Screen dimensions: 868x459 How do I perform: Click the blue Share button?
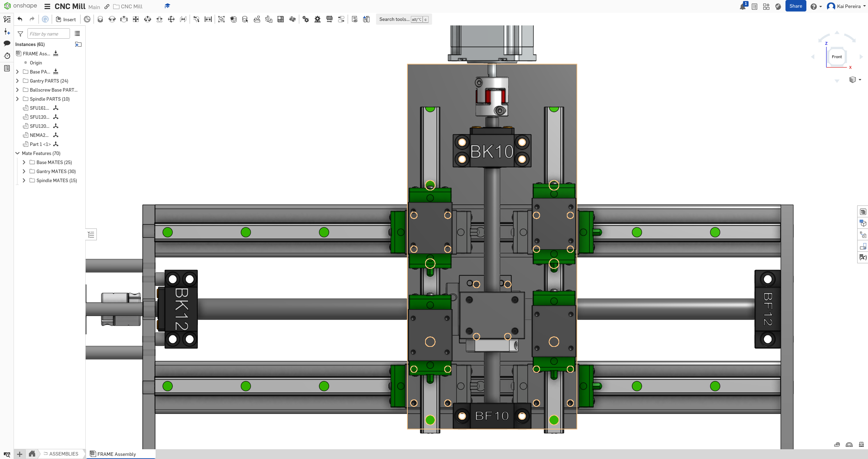(x=795, y=6)
